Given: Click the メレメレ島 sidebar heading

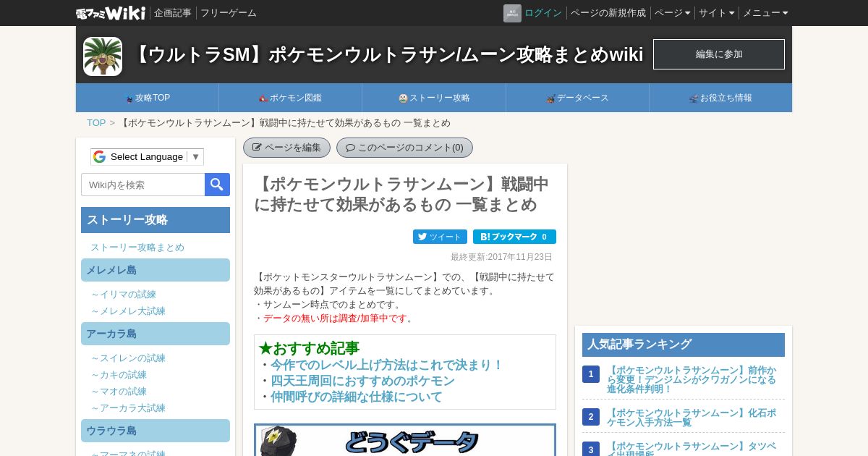Looking at the screenshot, I should click(156, 270).
